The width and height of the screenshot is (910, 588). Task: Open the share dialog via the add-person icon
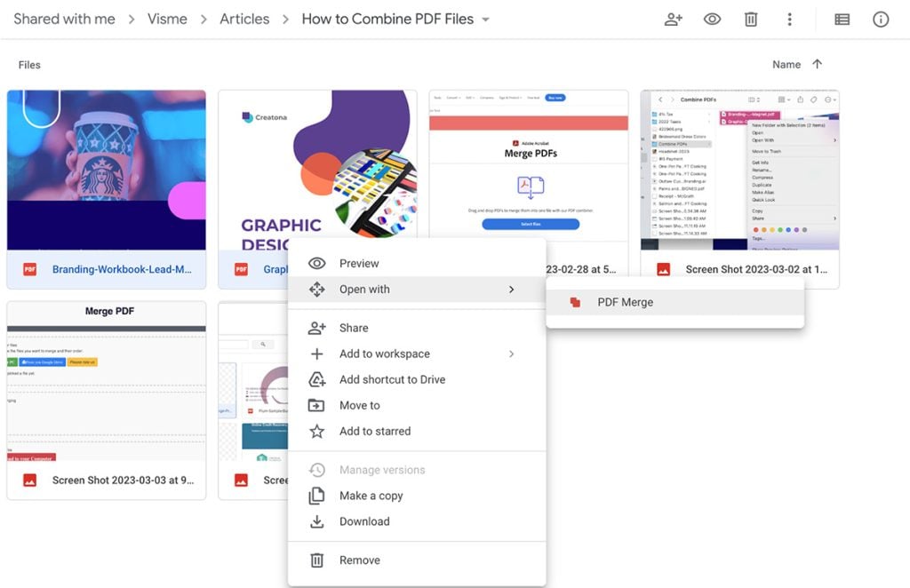tap(673, 19)
